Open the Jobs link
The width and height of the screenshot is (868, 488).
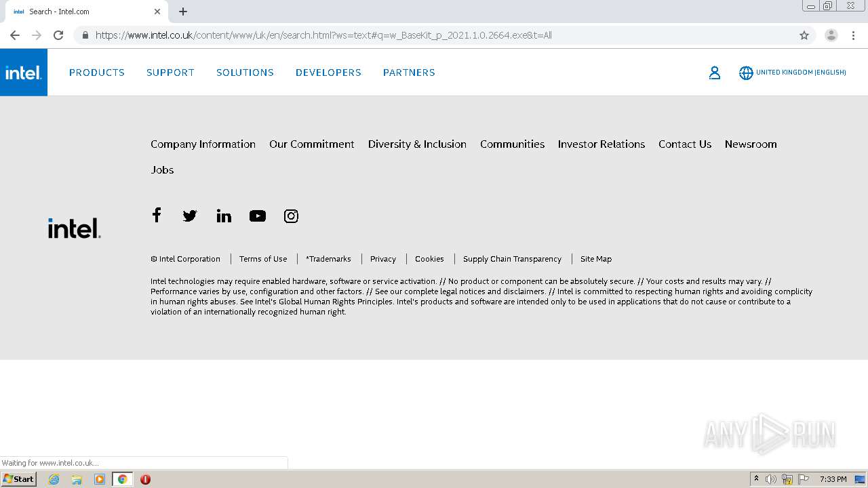tap(162, 169)
